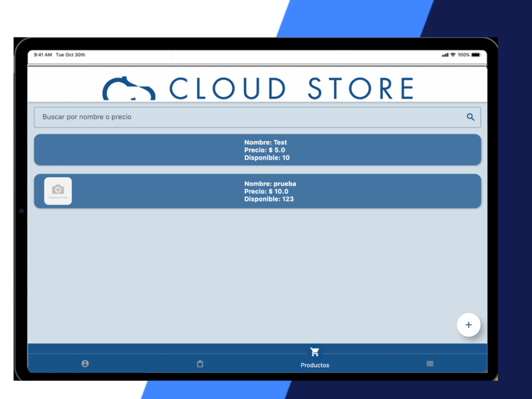
Task: Select the Productos tab label
Action: point(315,365)
